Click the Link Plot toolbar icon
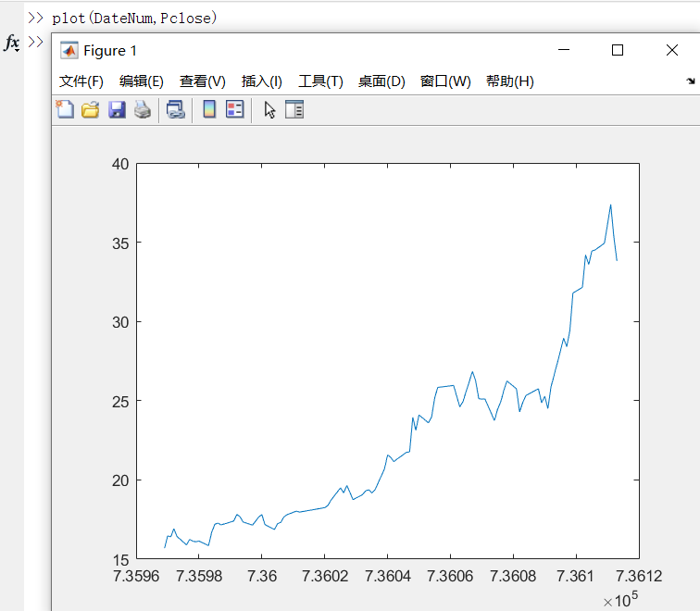The height and width of the screenshot is (611, 700). (x=175, y=110)
